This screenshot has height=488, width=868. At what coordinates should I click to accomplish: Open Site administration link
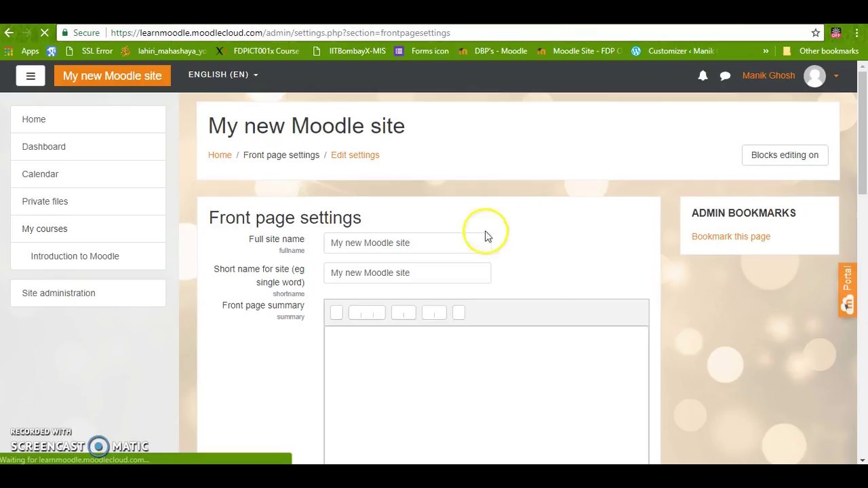click(x=88, y=293)
